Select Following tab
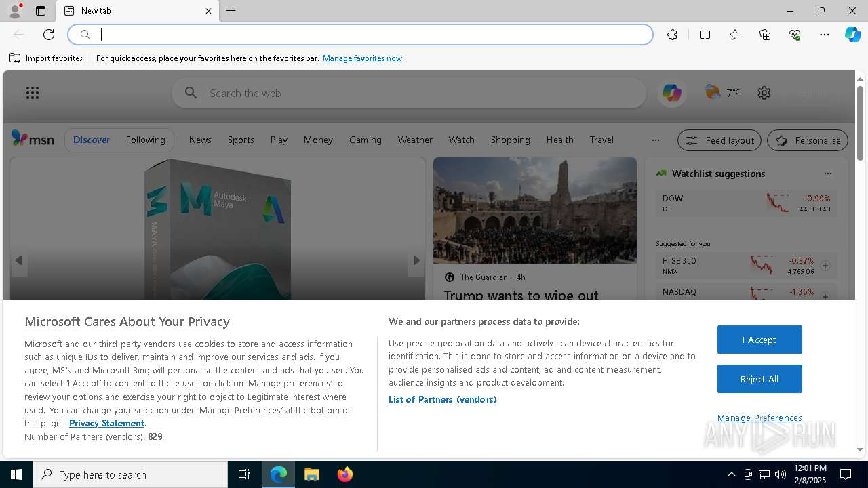 click(145, 140)
